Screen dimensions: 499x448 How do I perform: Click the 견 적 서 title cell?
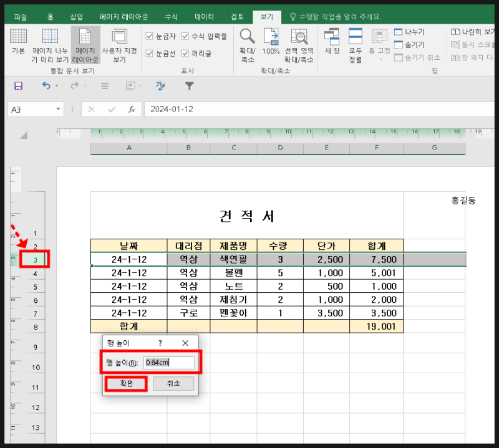coord(247,216)
